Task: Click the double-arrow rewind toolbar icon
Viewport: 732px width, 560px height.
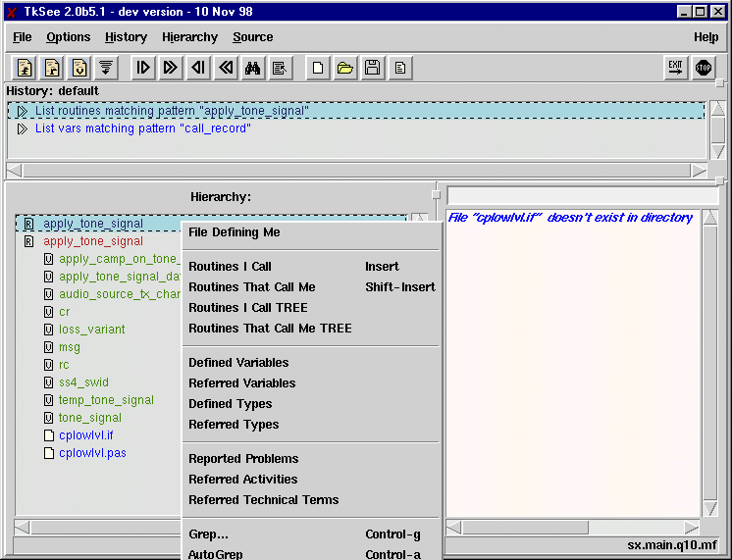Action: point(226,68)
